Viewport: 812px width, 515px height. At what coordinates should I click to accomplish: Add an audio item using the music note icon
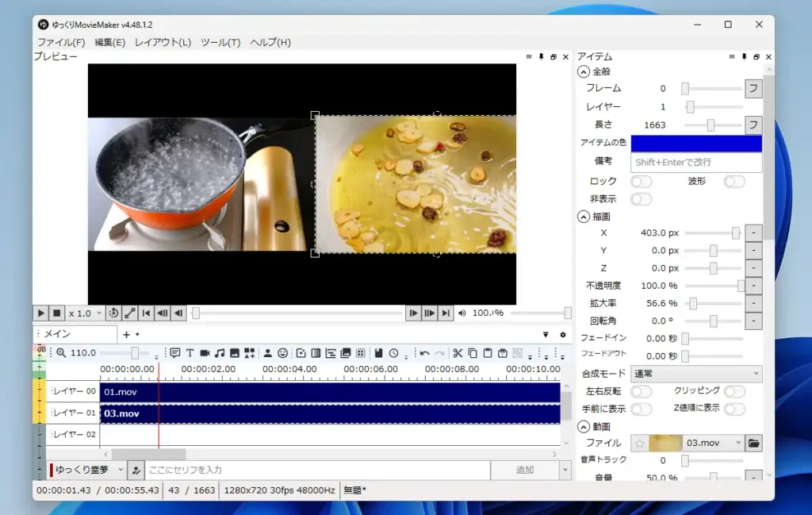pyautogui.click(x=218, y=353)
